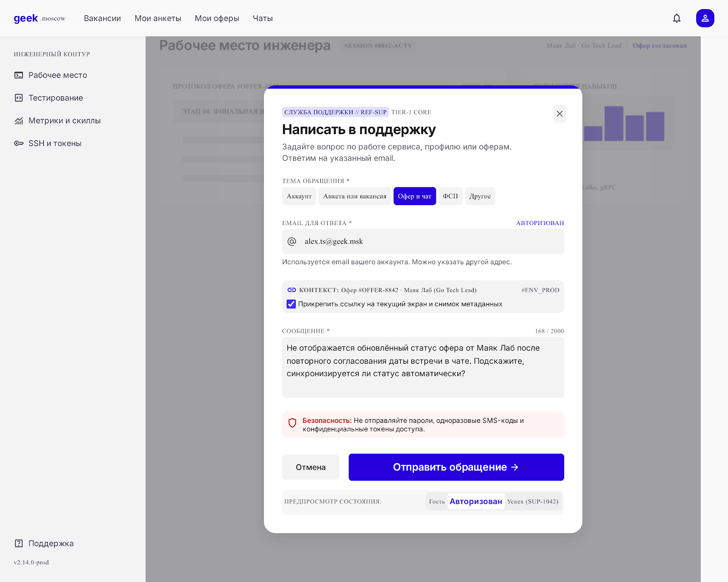Click the Метрики и скиллы chart icon
Image resolution: width=728 pixels, height=582 pixels.
click(19, 120)
